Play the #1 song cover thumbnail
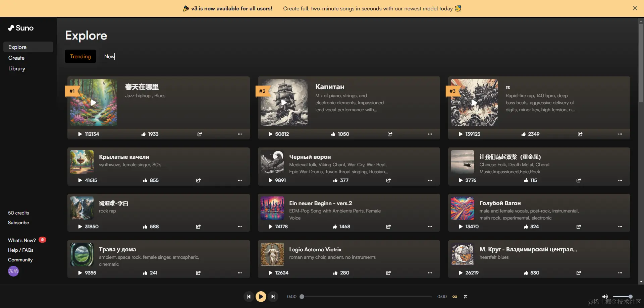Screen dimensions: 644x308 (94, 103)
